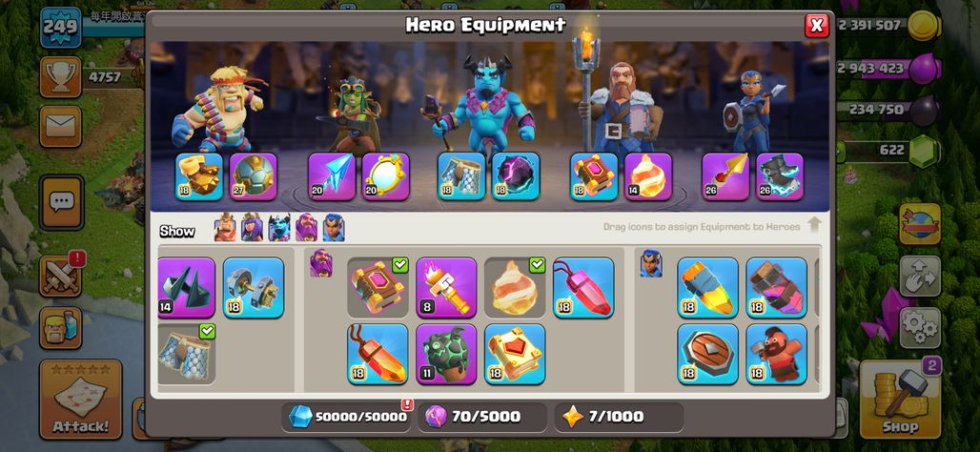This screenshot has height=452, width=980.
Task: Tap the Electro Boots on Royal Champion
Action: click(x=780, y=176)
